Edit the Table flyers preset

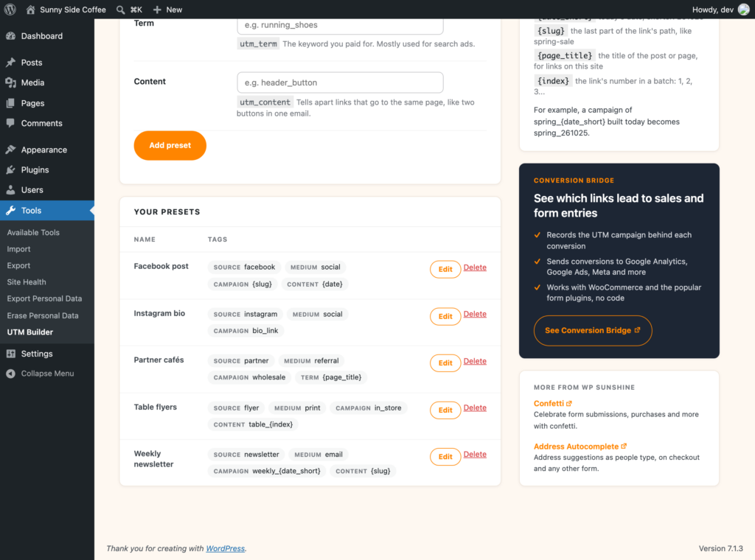click(x=445, y=410)
